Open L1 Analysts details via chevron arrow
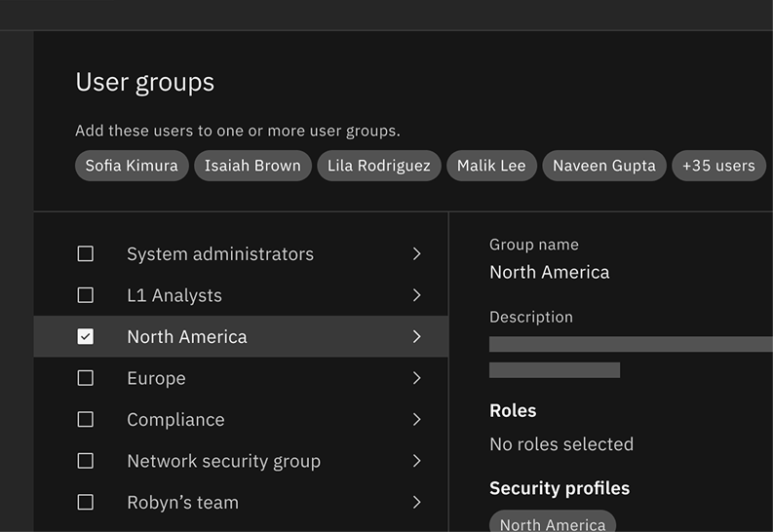The width and height of the screenshot is (773, 532). click(x=416, y=295)
